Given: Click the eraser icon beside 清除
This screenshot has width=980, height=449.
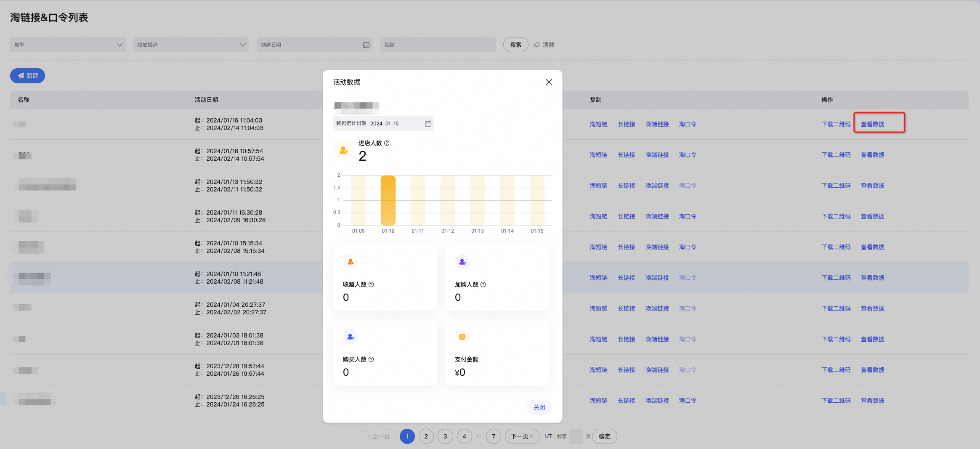Looking at the screenshot, I should pyautogui.click(x=536, y=45).
